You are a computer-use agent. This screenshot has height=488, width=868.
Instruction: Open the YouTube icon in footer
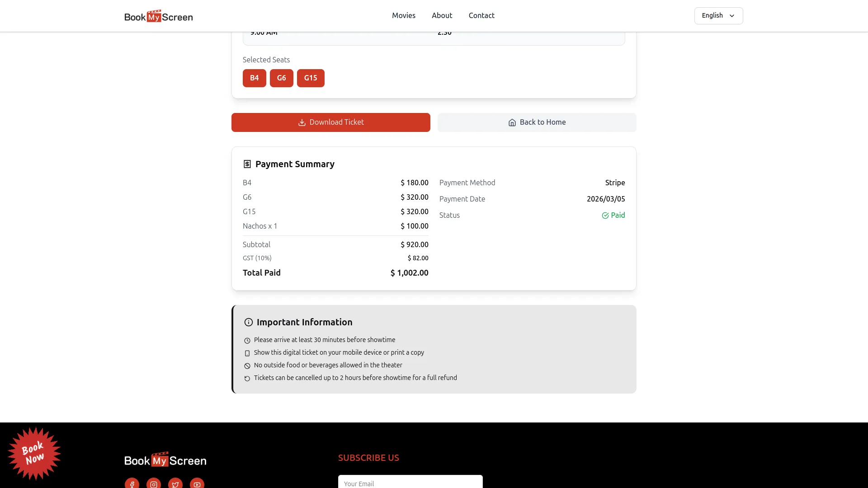[x=197, y=484]
